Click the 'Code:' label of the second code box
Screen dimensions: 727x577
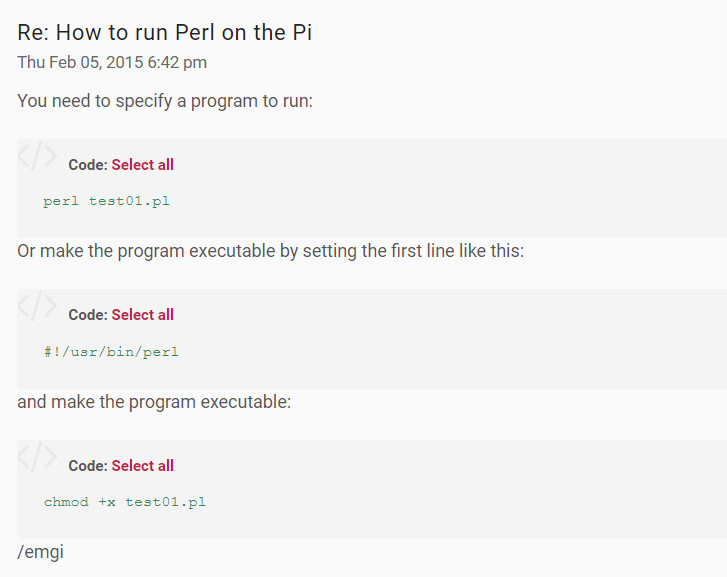88,314
